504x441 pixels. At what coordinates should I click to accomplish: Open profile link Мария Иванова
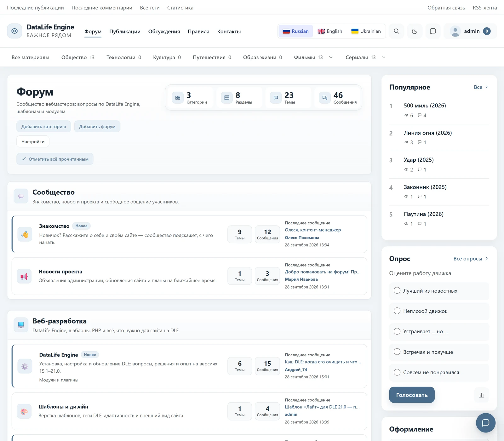(301, 279)
